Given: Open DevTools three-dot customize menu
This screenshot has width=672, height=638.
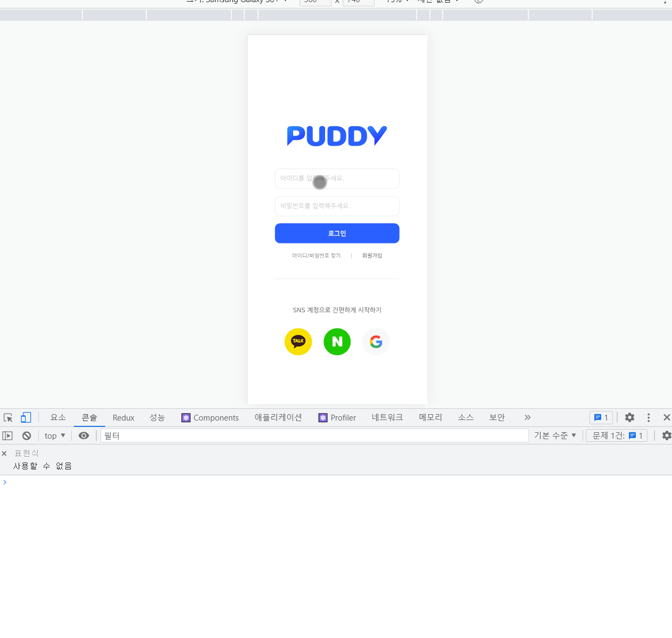Looking at the screenshot, I should [x=648, y=418].
